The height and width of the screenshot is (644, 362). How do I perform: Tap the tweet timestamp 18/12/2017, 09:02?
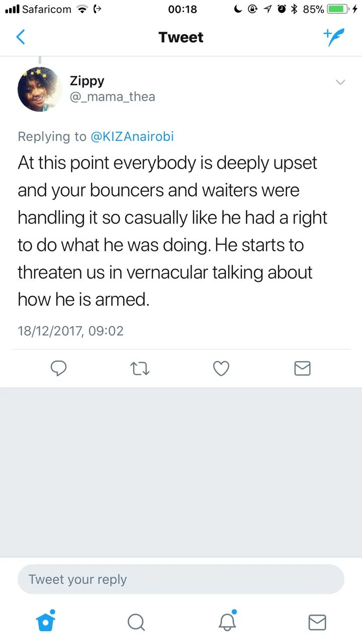pos(70,331)
